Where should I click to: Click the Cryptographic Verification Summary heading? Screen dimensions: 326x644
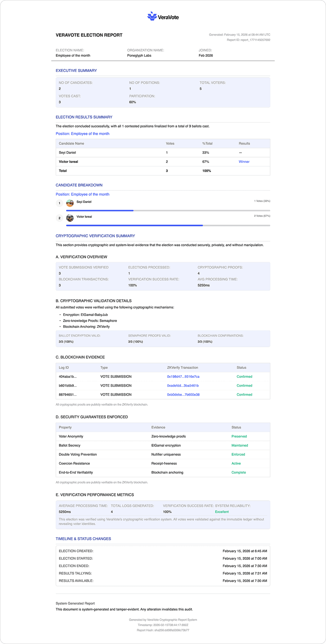click(95, 236)
